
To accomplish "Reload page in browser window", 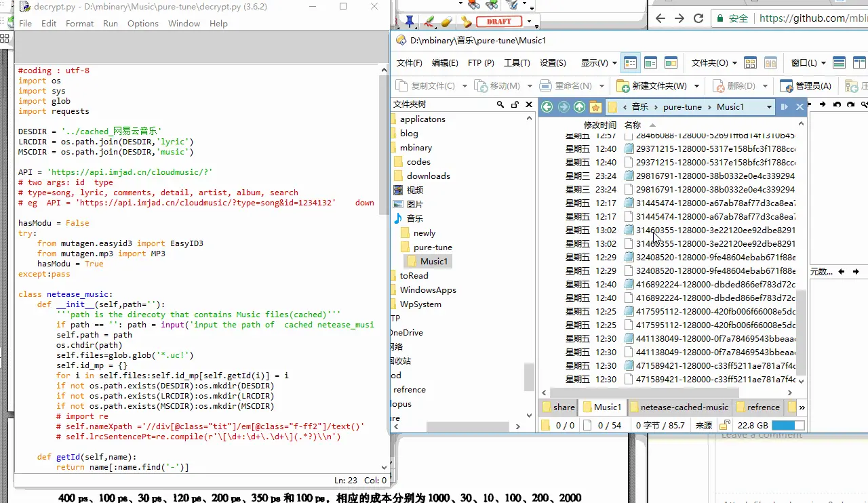I will 699,19.
